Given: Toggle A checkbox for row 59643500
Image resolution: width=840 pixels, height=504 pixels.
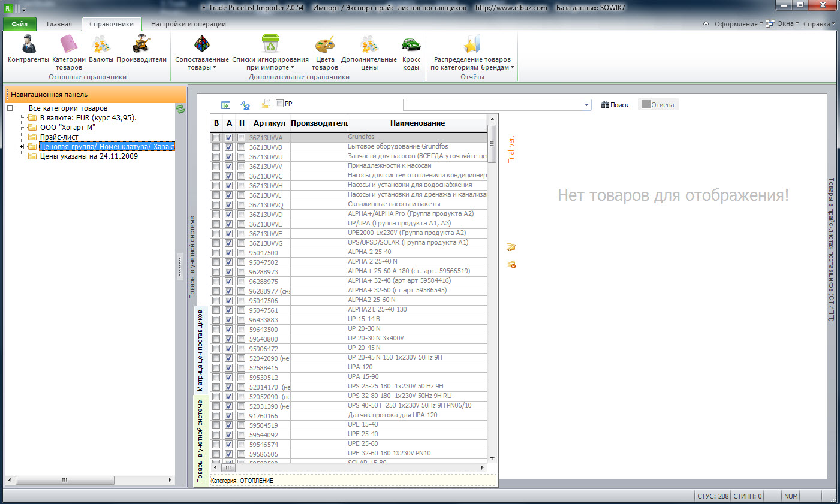Looking at the screenshot, I should [x=228, y=330].
